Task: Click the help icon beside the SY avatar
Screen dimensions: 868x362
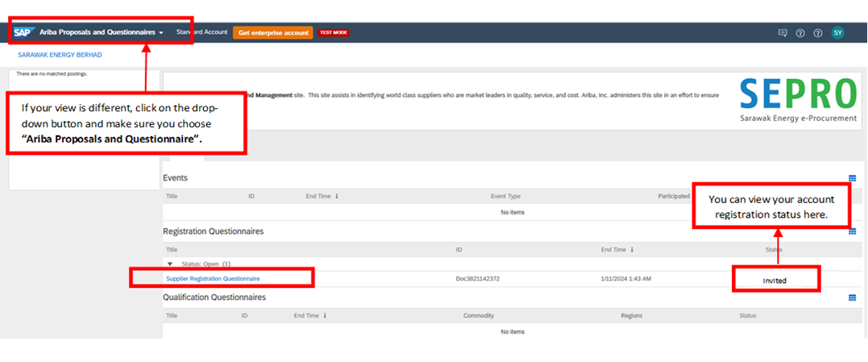Action: [x=817, y=33]
